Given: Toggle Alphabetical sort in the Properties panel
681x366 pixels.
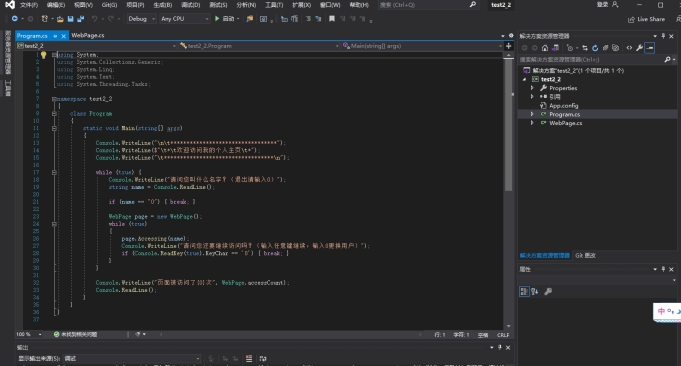Looking at the screenshot, I should click(535, 291).
